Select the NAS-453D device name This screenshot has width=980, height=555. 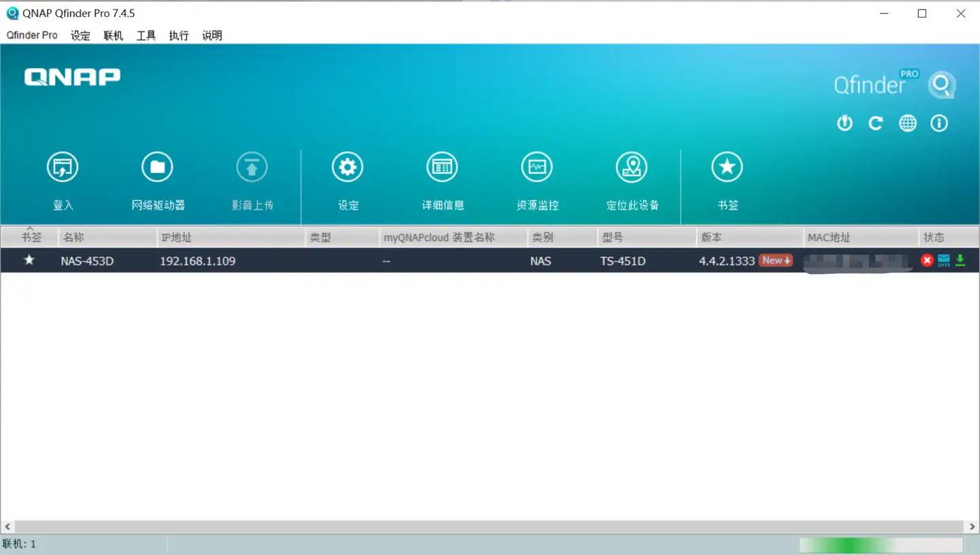point(87,260)
